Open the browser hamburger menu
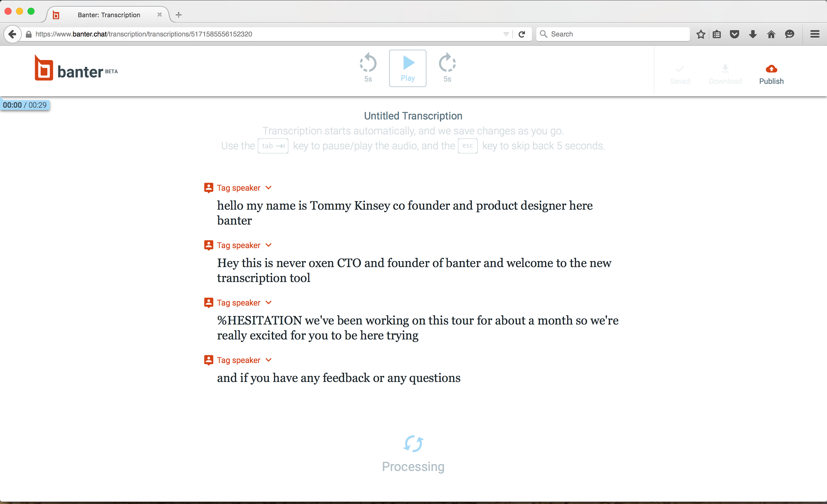This screenshot has height=504, width=827. [815, 34]
